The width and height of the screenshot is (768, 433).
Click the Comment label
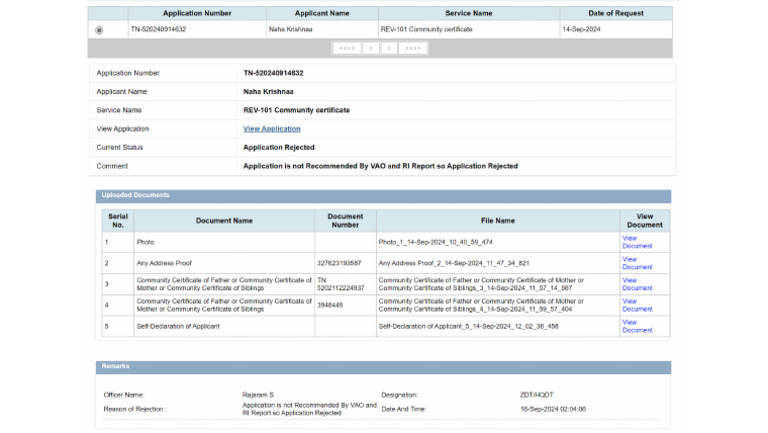pyautogui.click(x=112, y=166)
